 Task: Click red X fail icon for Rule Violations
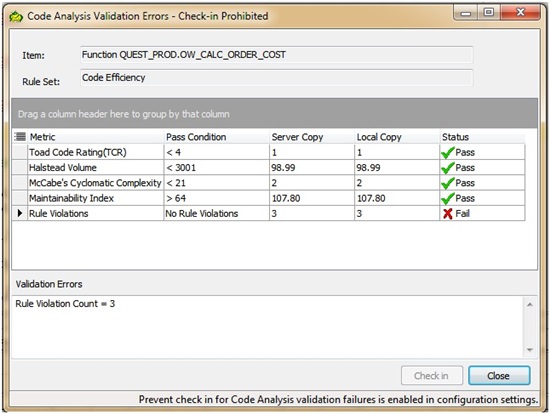[x=448, y=214]
